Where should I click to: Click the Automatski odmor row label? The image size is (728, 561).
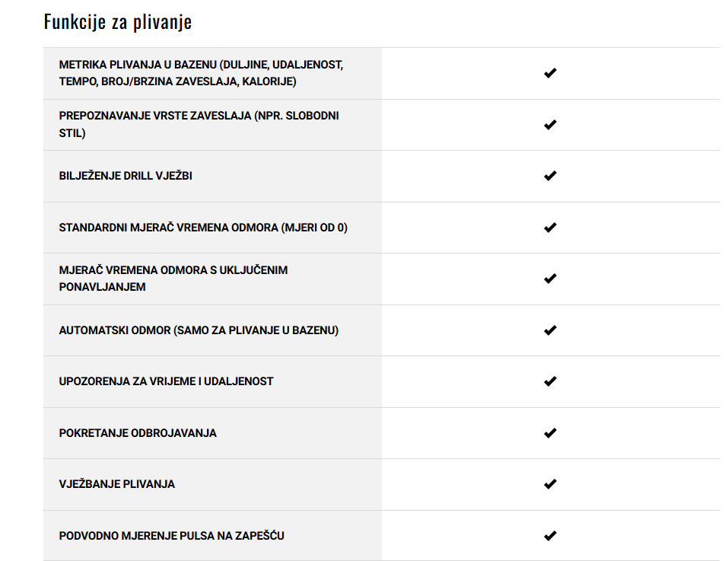pos(199,330)
